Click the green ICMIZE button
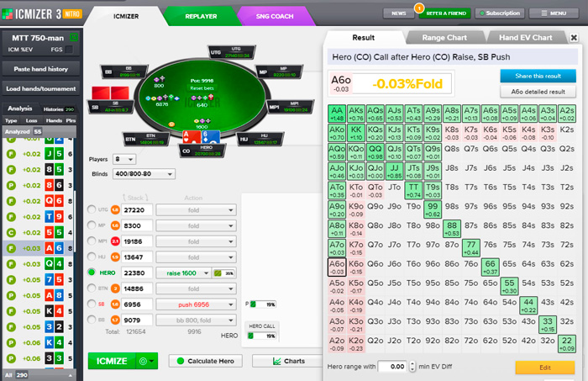The width and height of the screenshot is (588, 381). click(x=112, y=361)
